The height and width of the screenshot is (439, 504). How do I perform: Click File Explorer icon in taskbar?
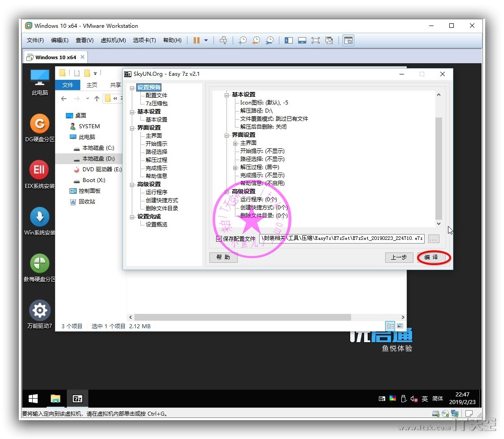tap(55, 399)
